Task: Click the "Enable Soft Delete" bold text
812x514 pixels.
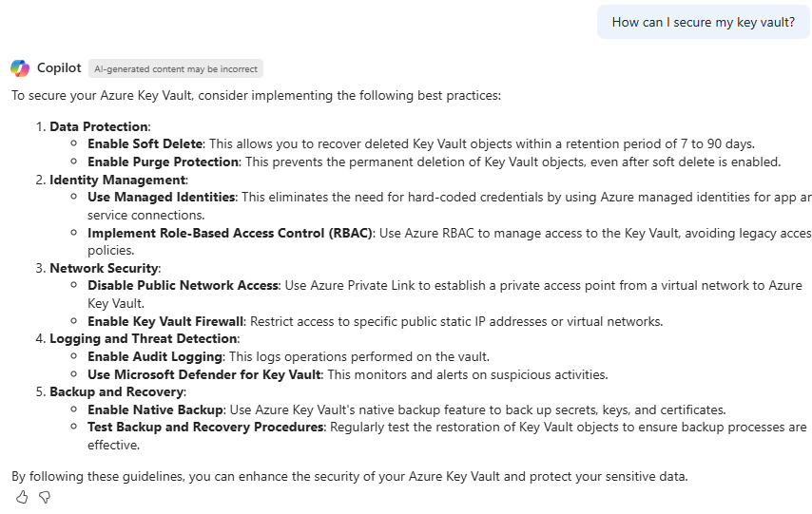Action: (145, 144)
